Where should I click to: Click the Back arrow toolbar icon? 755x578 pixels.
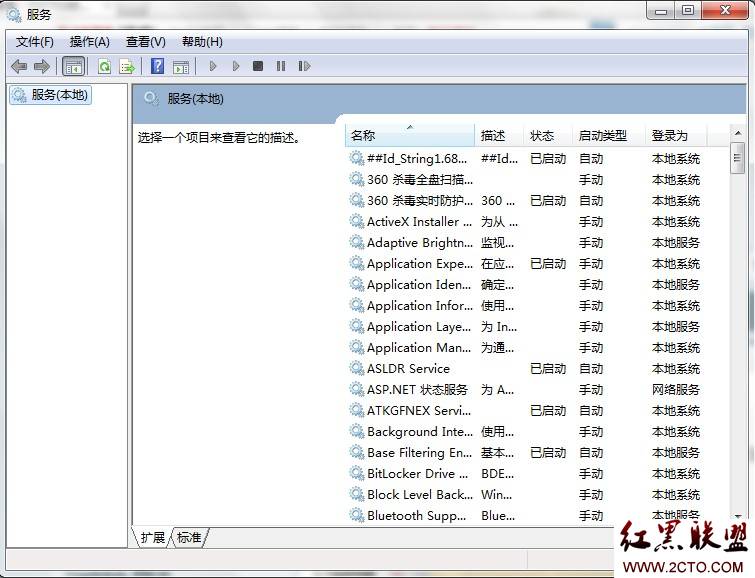(x=19, y=66)
